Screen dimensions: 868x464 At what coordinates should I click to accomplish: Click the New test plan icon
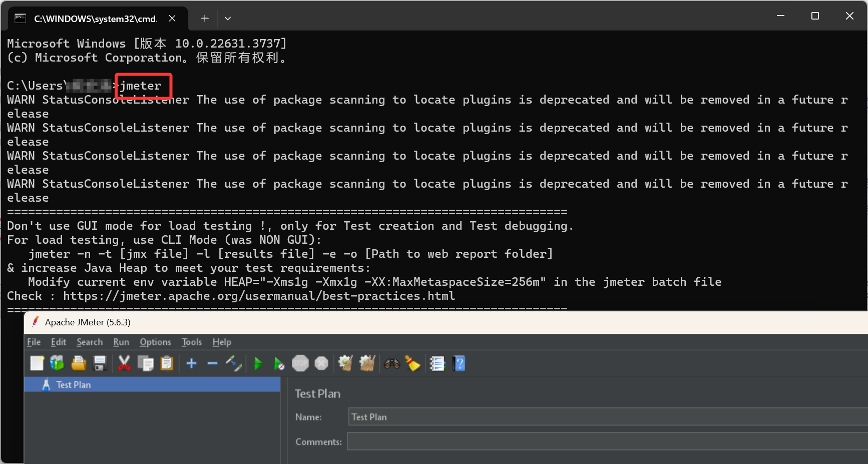click(37, 363)
